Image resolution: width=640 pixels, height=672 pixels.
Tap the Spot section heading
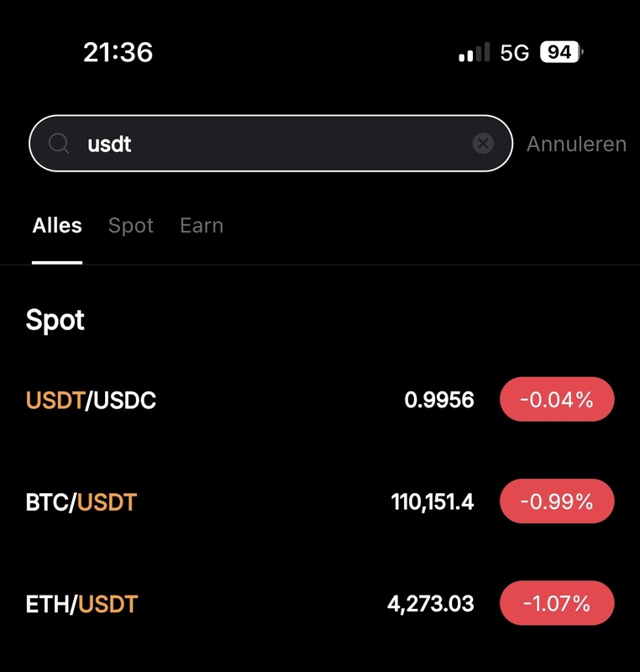55,320
